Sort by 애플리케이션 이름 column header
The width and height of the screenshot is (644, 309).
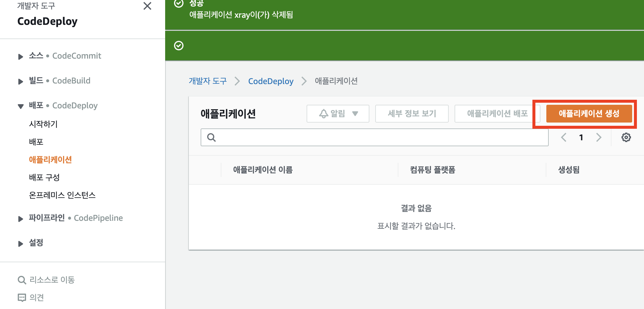click(x=263, y=170)
